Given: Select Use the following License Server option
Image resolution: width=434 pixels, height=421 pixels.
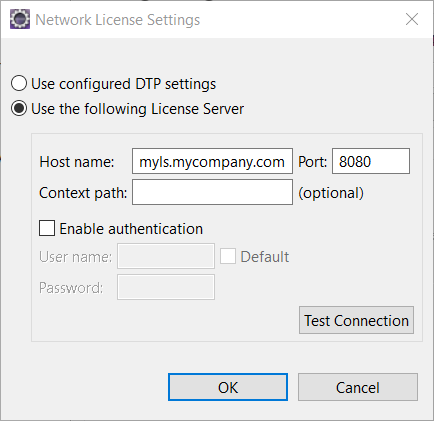Looking at the screenshot, I should [19, 109].
